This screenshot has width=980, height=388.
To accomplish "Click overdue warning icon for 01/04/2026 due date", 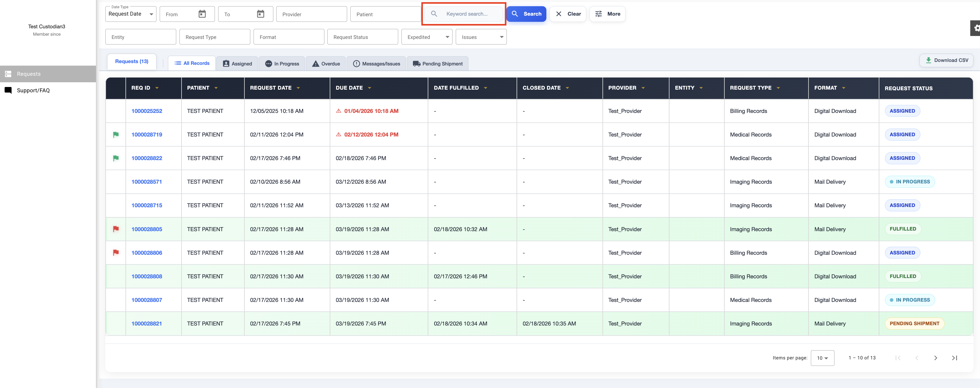I will (x=338, y=111).
